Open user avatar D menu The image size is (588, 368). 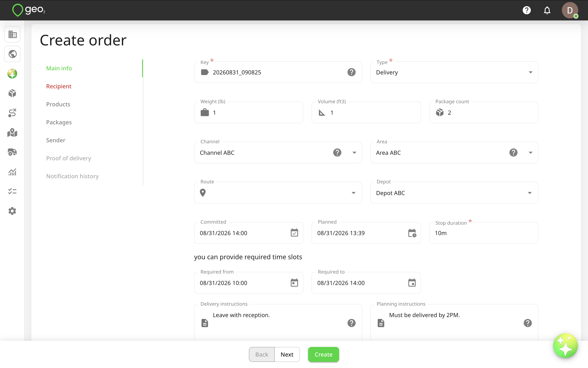[570, 10]
